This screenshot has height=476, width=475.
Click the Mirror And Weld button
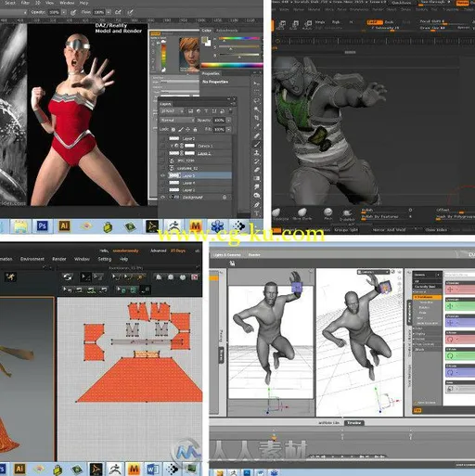(389, 230)
